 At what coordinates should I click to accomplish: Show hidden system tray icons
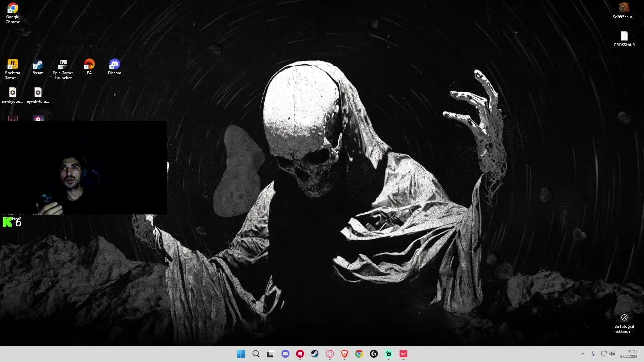[x=583, y=354]
